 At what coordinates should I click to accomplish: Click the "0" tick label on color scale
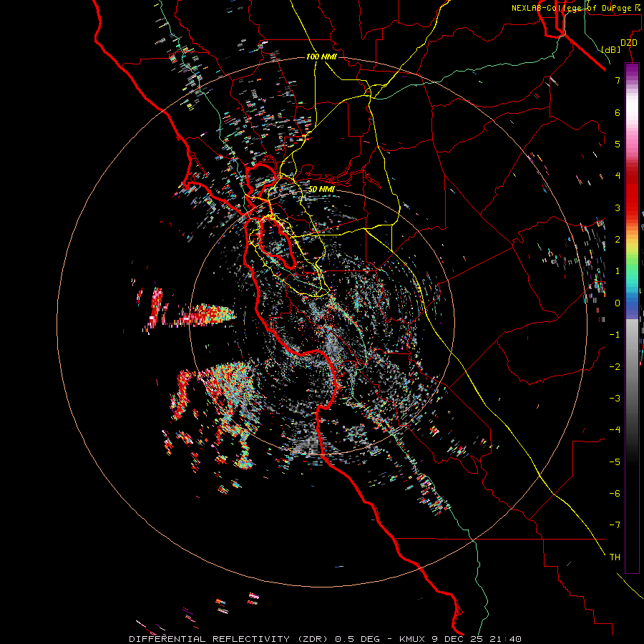tap(618, 303)
